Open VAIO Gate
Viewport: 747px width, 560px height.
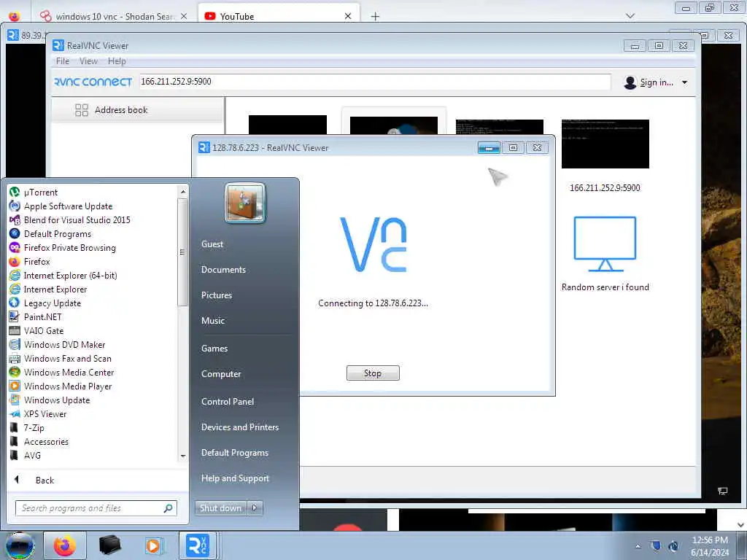tap(43, 331)
